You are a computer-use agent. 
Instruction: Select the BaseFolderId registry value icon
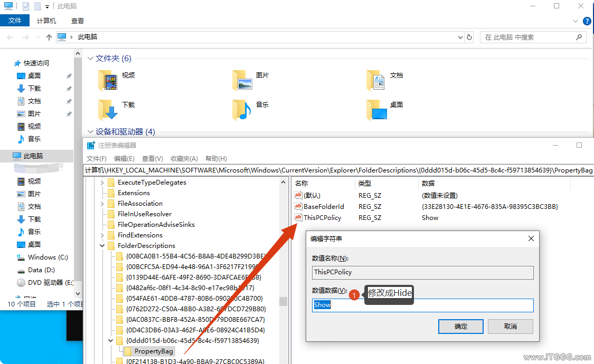click(298, 206)
